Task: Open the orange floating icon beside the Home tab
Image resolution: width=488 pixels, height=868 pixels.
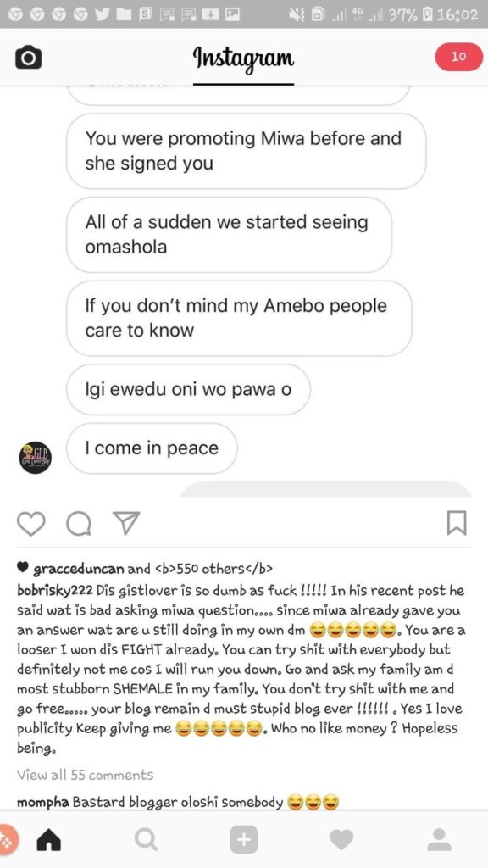Action: [x=8, y=840]
